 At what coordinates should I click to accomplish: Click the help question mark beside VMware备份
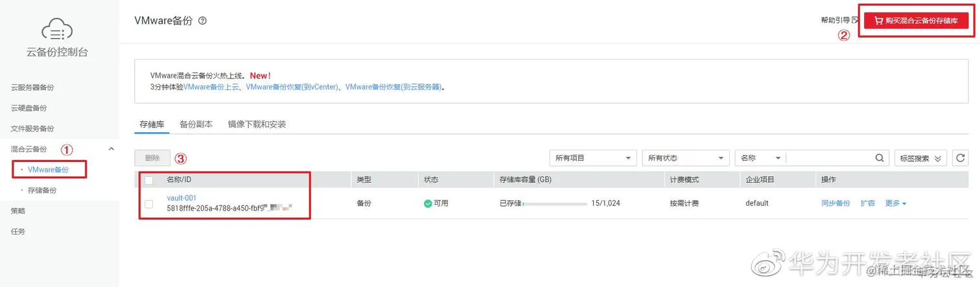(x=202, y=21)
